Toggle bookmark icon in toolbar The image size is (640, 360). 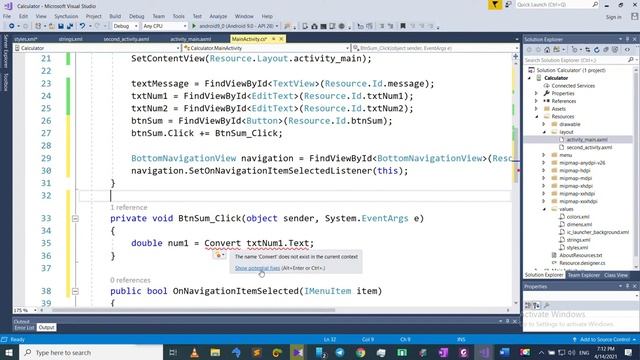[x=403, y=26]
